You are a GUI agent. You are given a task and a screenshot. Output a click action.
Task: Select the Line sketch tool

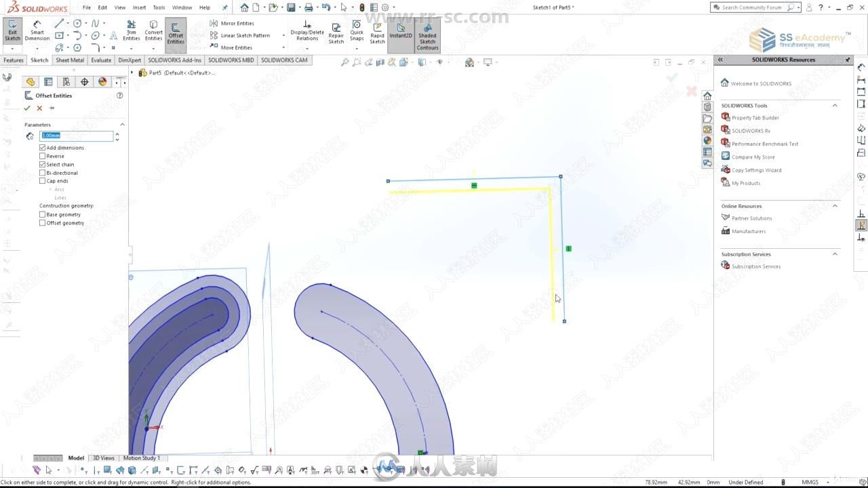[60, 23]
